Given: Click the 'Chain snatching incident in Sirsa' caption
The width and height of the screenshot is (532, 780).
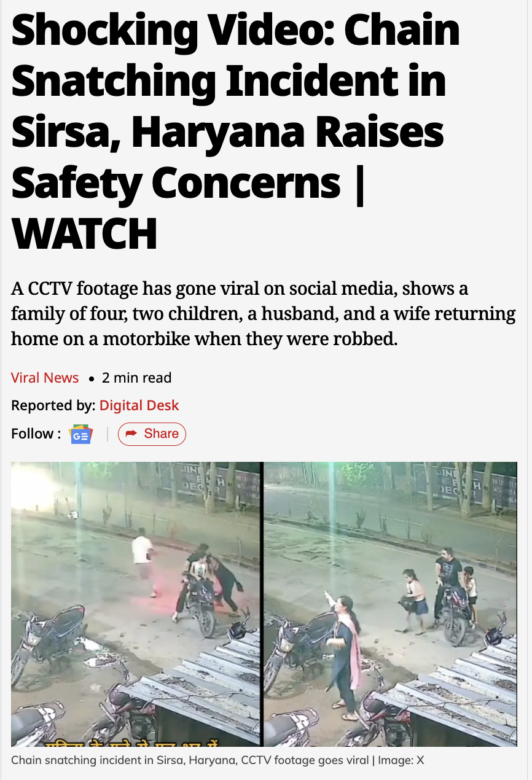Looking at the screenshot, I should 191,760.
